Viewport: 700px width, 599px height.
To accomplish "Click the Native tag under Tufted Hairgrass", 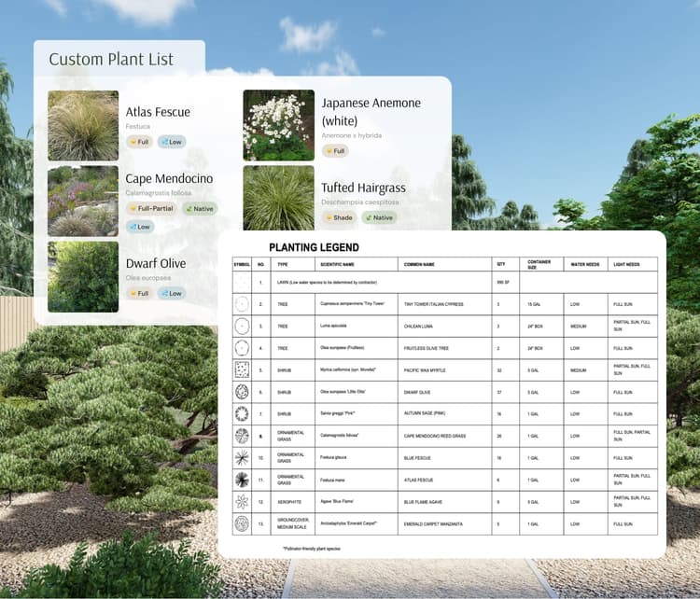I will 380,217.
